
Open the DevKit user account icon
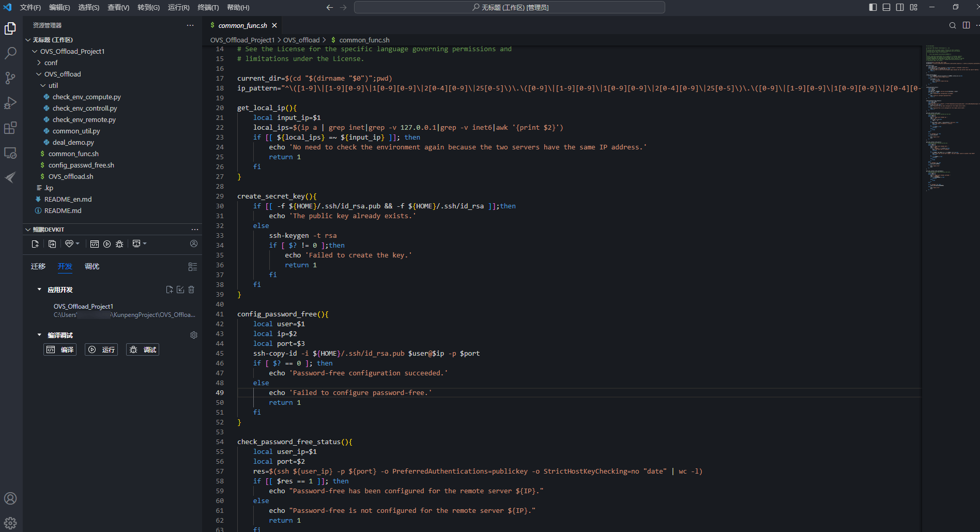194,244
